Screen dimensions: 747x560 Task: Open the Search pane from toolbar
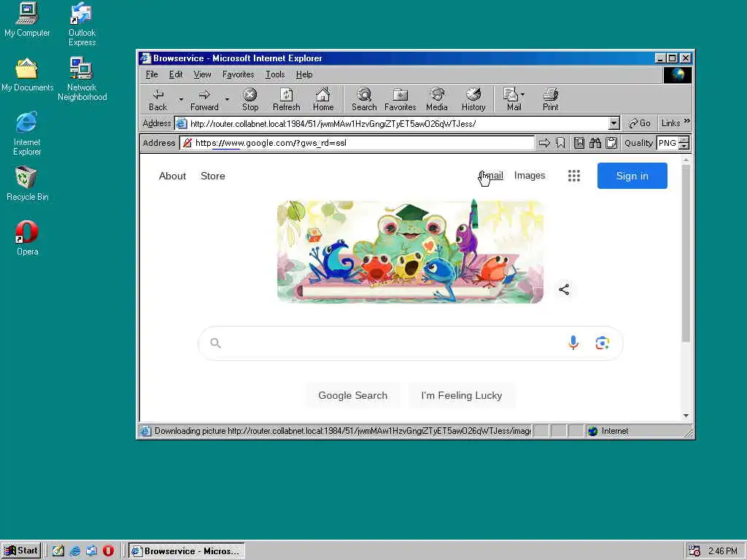pyautogui.click(x=364, y=99)
